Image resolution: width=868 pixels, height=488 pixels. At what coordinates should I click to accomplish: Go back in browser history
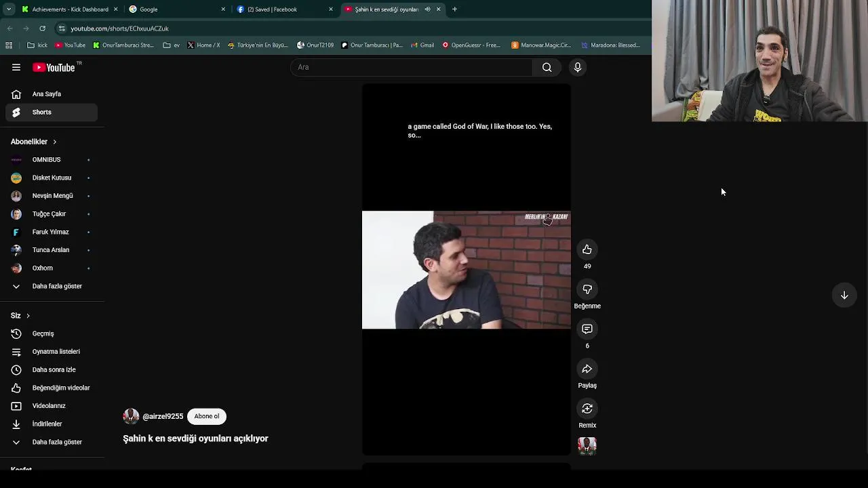9,28
